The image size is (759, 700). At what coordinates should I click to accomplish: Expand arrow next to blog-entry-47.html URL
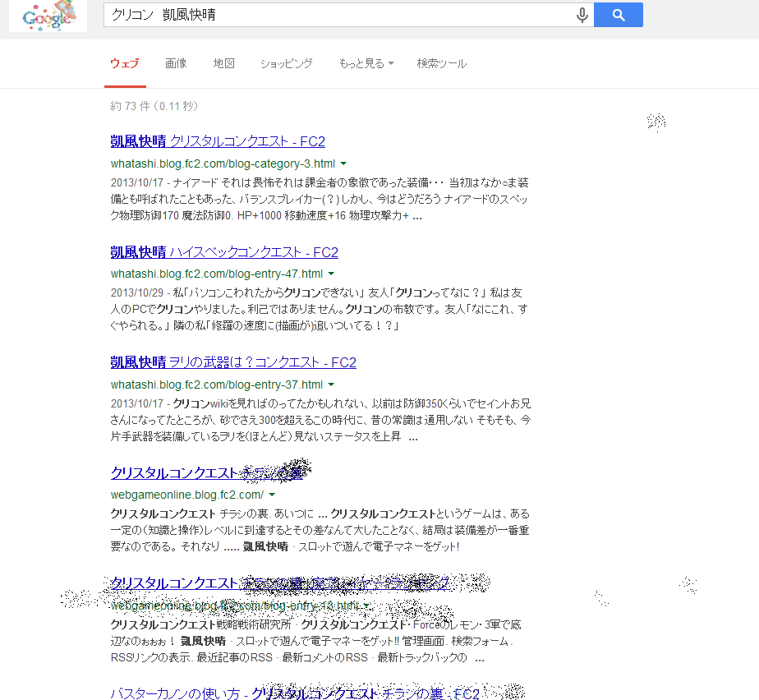(331, 274)
